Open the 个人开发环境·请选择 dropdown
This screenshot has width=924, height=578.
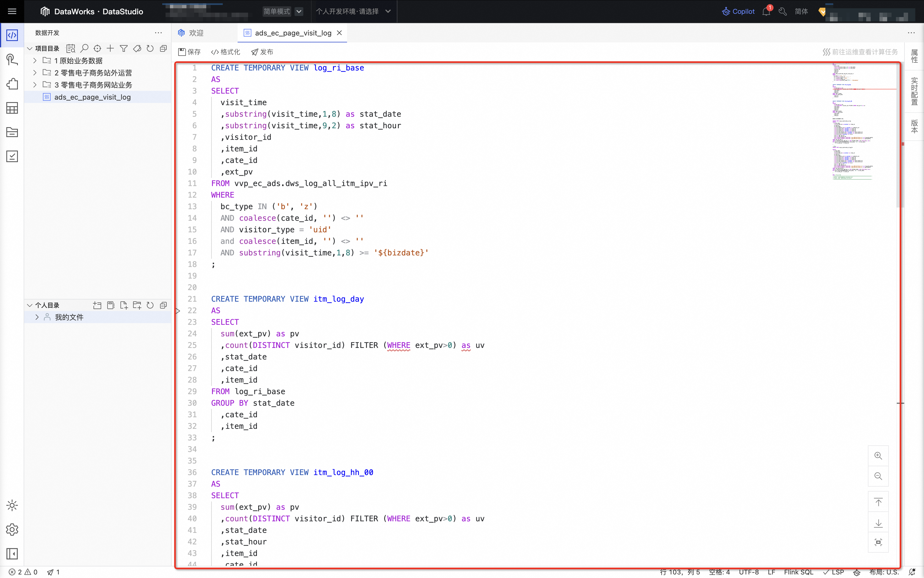point(353,12)
